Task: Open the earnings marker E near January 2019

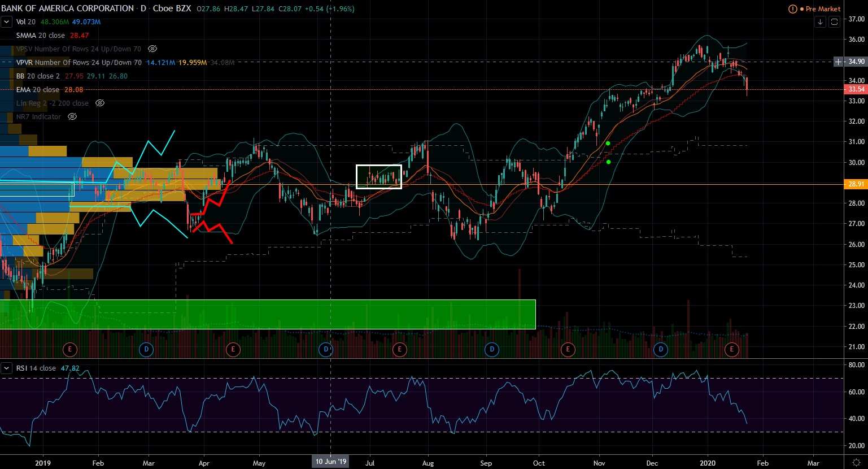Action: [x=70, y=349]
